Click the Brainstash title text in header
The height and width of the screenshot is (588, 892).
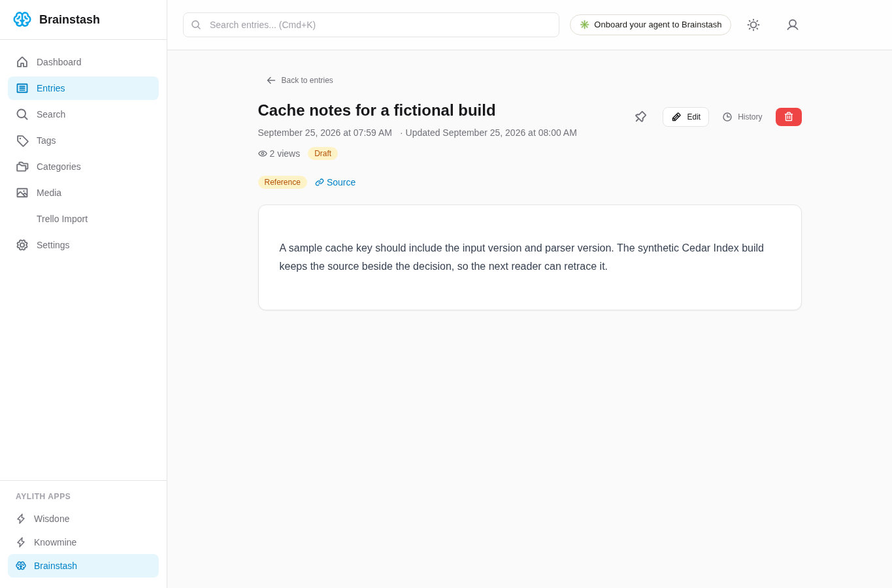[69, 20]
